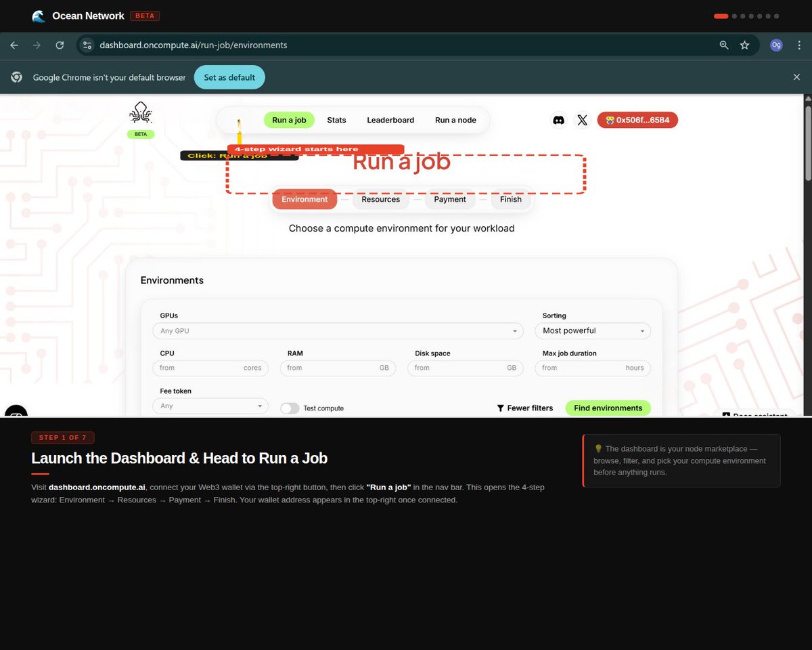Select the Environment wizard step

(304, 199)
